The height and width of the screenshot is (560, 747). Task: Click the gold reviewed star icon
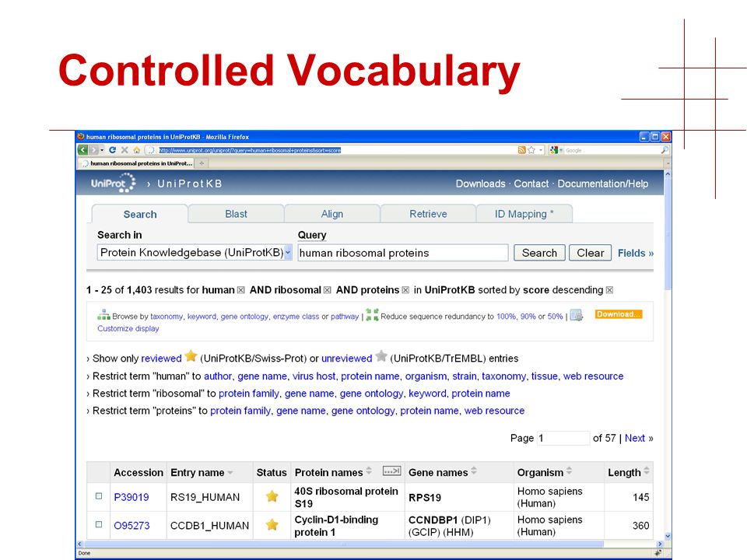tap(191, 355)
